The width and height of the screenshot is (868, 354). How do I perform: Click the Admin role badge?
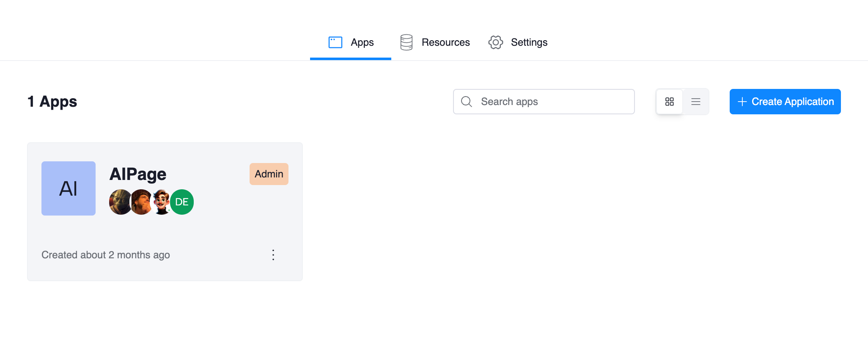point(269,174)
